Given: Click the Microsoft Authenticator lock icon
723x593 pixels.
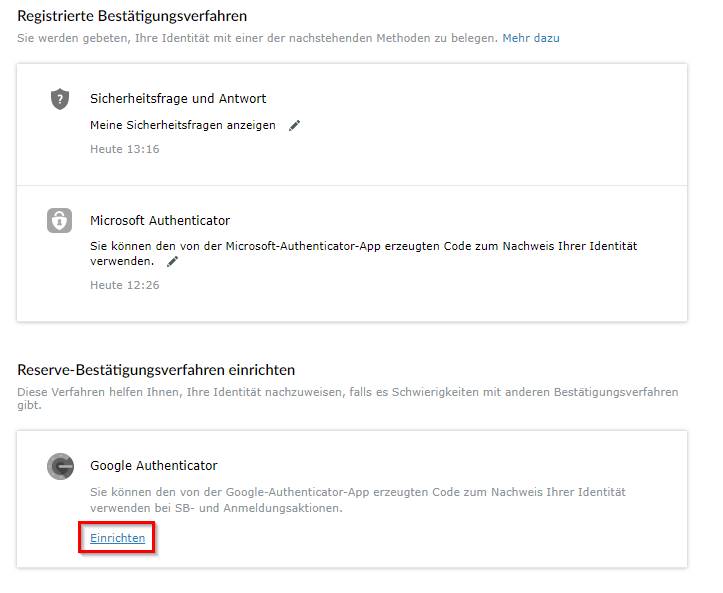Looking at the screenshot, I should pyautogui.click(x=59, y=220).
